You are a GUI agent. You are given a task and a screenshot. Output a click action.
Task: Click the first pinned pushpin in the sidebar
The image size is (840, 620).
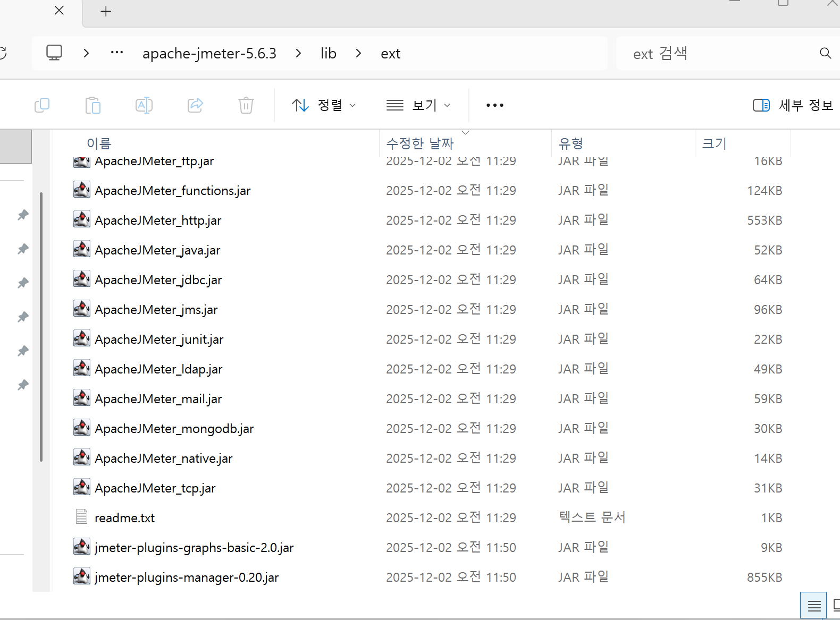click(x=23, y=215)
